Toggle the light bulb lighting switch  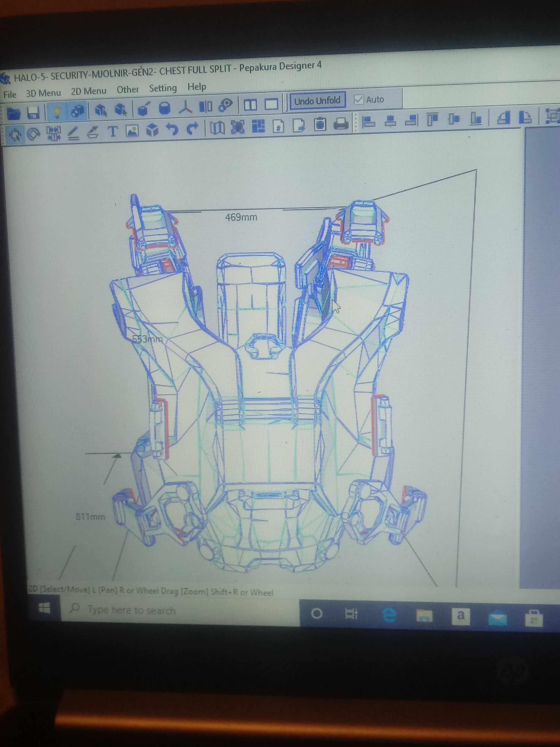pyautogui.click(x=57, y=112)
